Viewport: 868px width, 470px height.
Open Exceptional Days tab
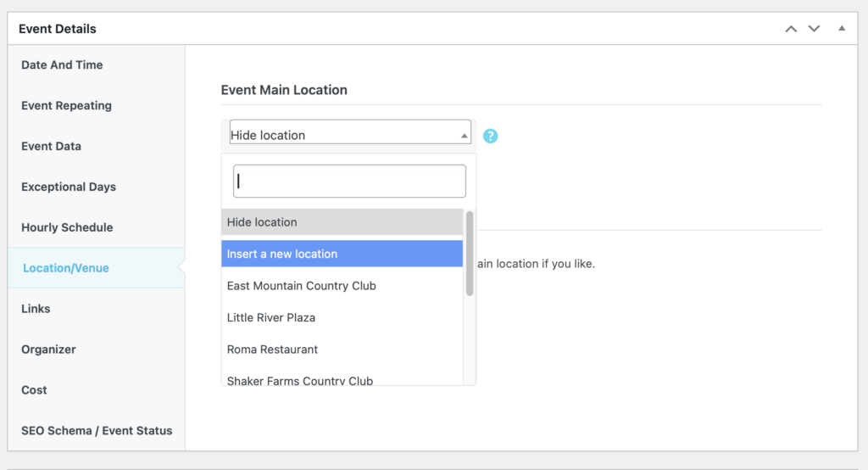[69, 187]
